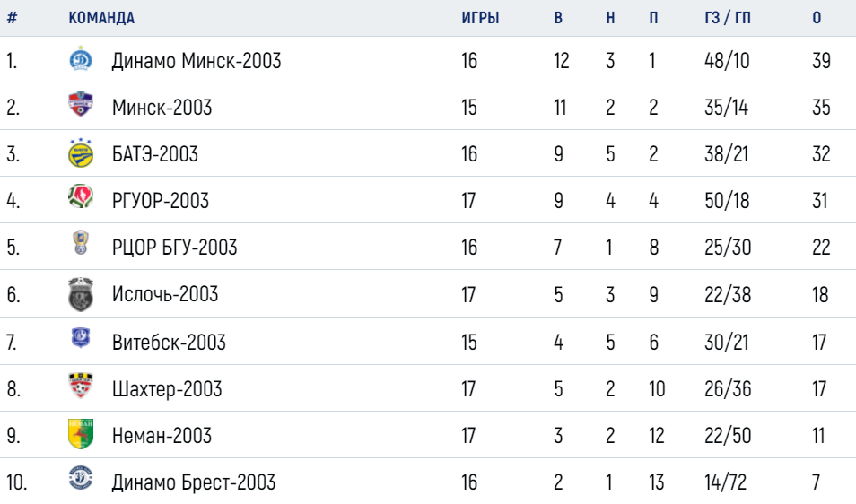Screen dimensions: 856x504
Task: Select the gray Ислочь-2003 crest
Action: coord(81,294)
